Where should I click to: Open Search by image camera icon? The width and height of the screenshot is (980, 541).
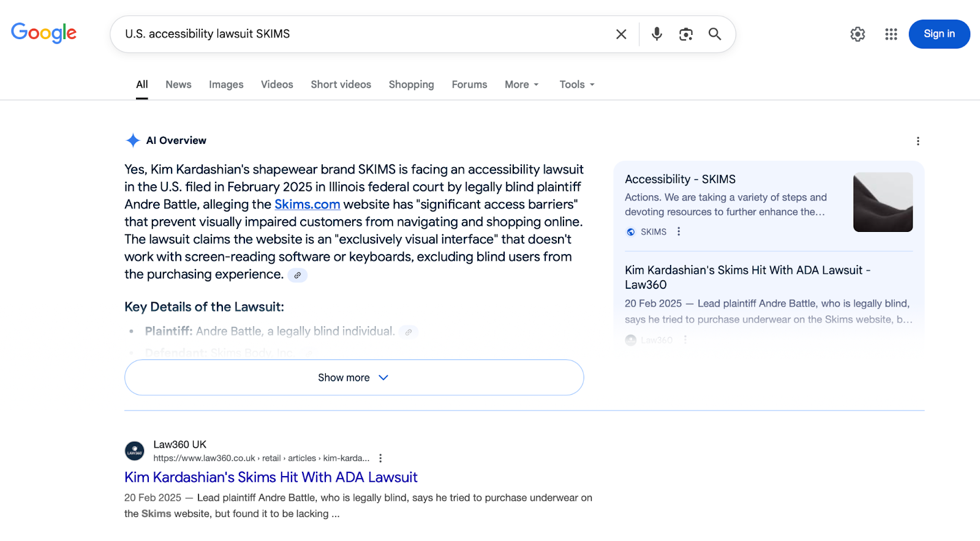point(686,34)
